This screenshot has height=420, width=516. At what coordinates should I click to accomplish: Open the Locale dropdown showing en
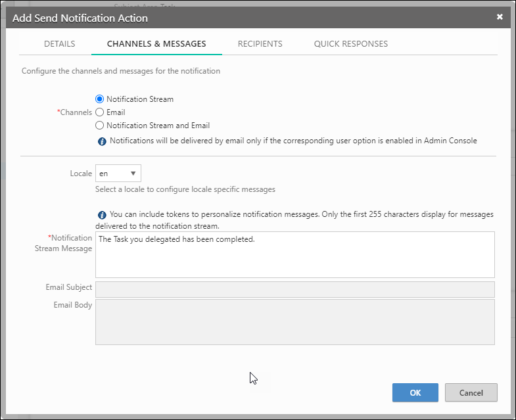point(118,174)
